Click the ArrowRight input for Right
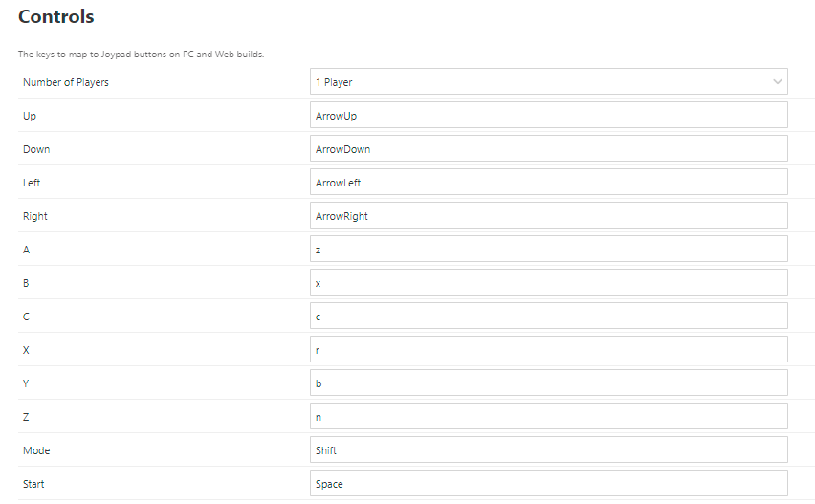The height and width of the screenshot is (504, 815). 548,216
